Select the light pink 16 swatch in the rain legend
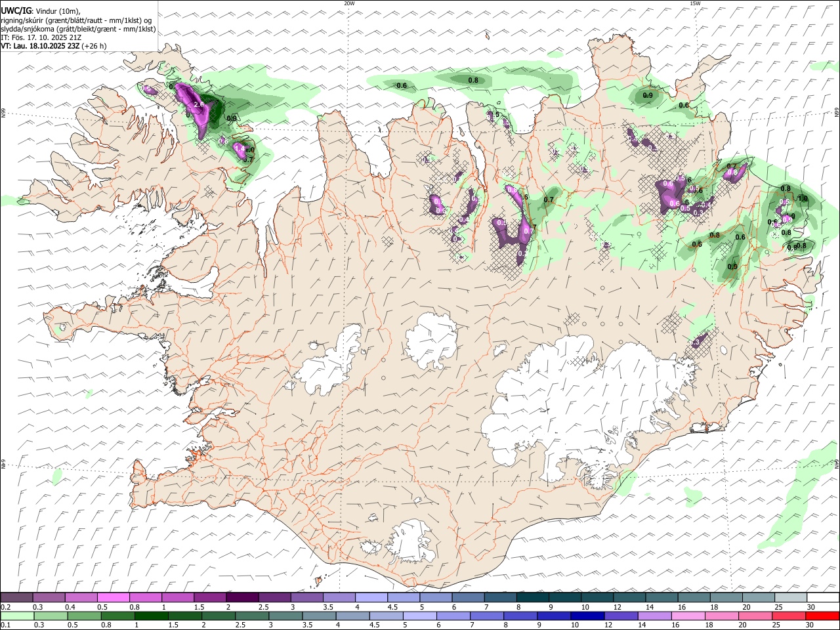840x630 pixels. [688, 616]
